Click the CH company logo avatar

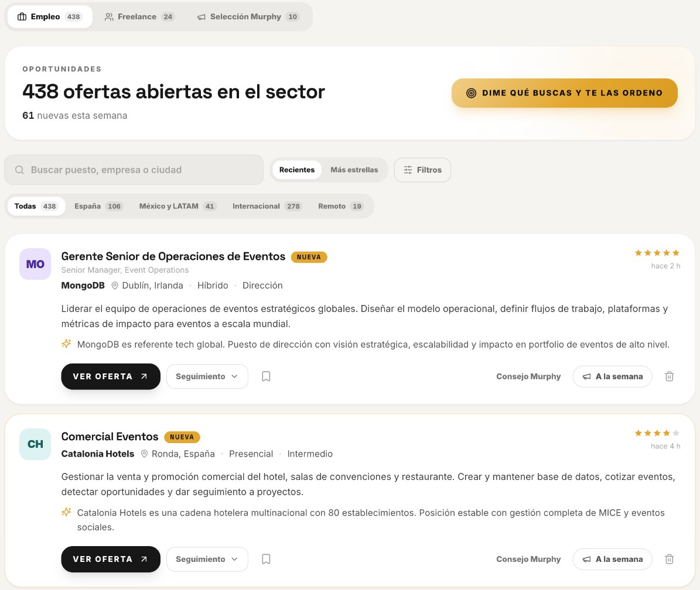[x=35, y=444]
